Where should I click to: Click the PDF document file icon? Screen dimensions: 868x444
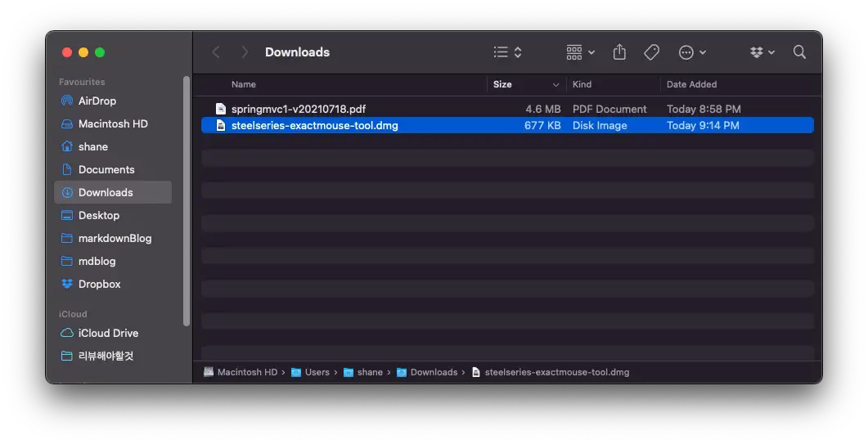tap(221, 109)
